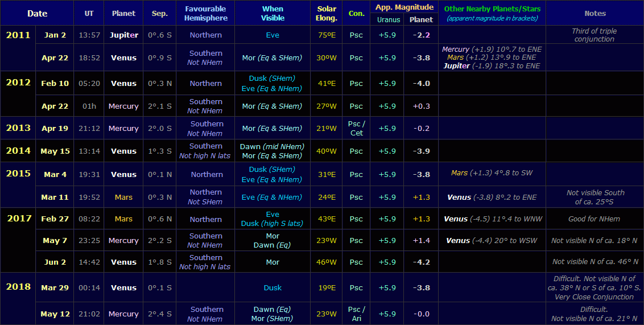Click the 'Favourable Hemisphere' column header
Image resolution: width=644 pixels, height=325 pixels.
pyautogui.click(x=205, y=13)
